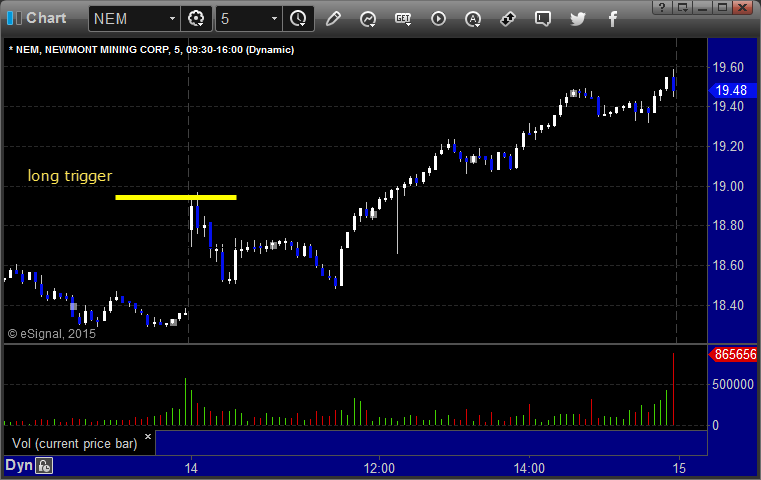This screenshot has height=480, width=761.
Task: Click the 19.48 current price marker
Action: tap(732, 90)
